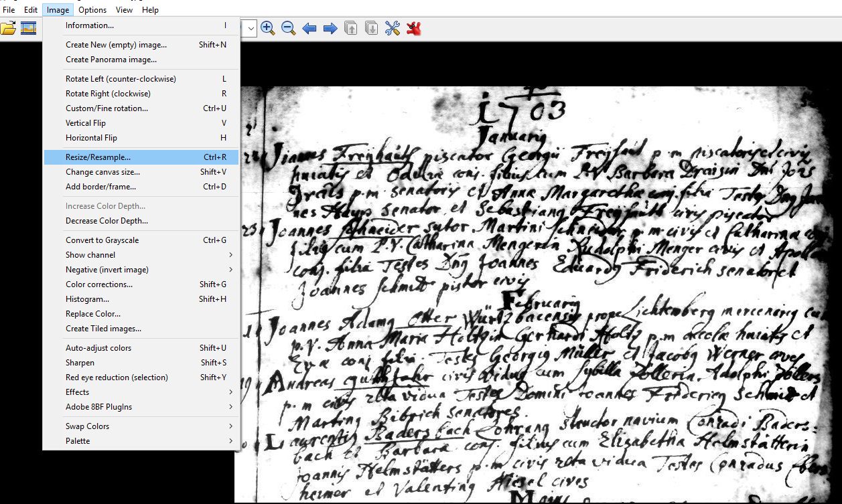
Task: Go to next image with right arrow
Action: coord(330,28)
